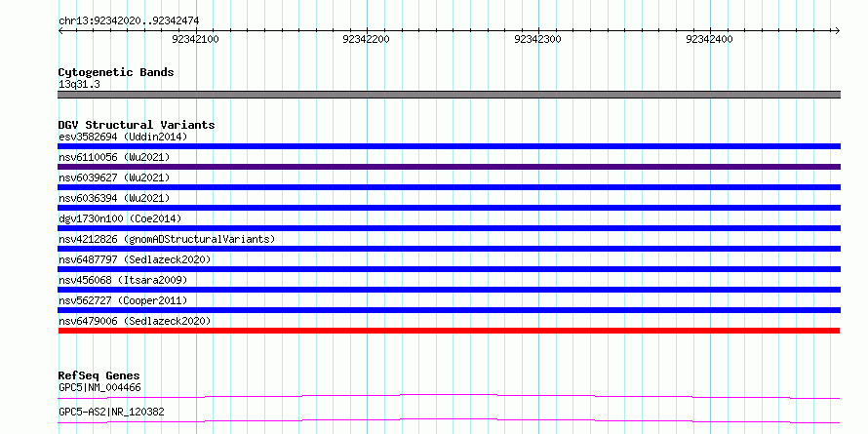Click the chr13:92342020..92342474 region label
The height and width of the screenshot is (434, 868).
(129, 21)
